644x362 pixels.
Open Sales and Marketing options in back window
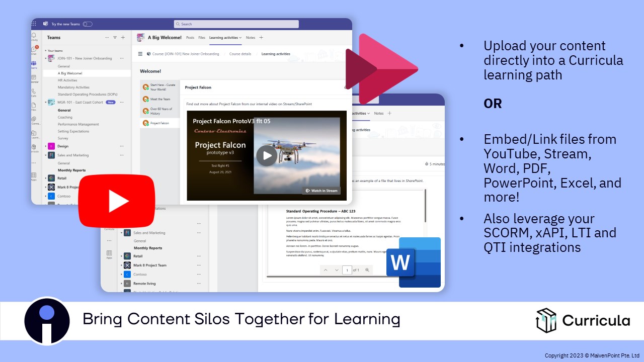coord(199,233)
